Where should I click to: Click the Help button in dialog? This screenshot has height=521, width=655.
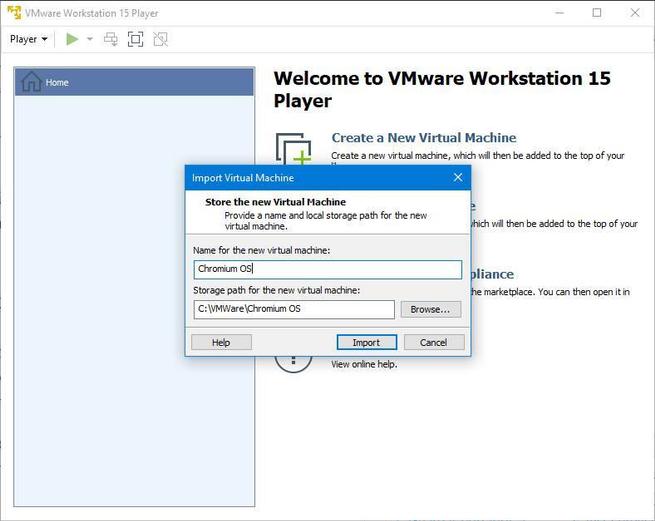tap(221, 342)
